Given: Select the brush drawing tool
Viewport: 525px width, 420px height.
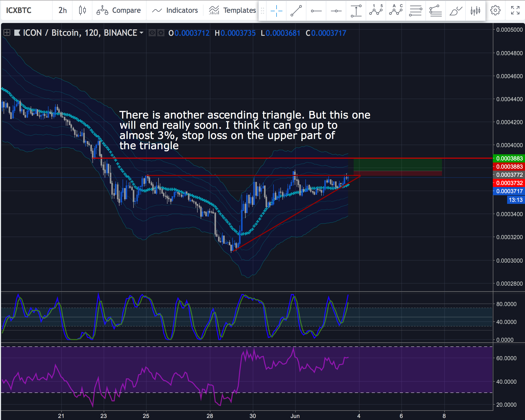Looking at the screenshot, I should tap(456, 11).
